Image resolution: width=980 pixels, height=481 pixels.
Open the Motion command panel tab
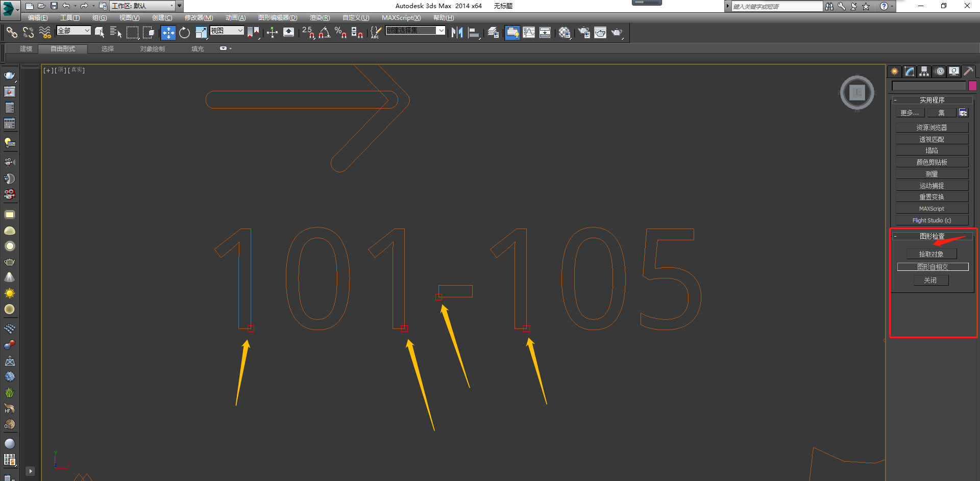[x=940, y=71]
